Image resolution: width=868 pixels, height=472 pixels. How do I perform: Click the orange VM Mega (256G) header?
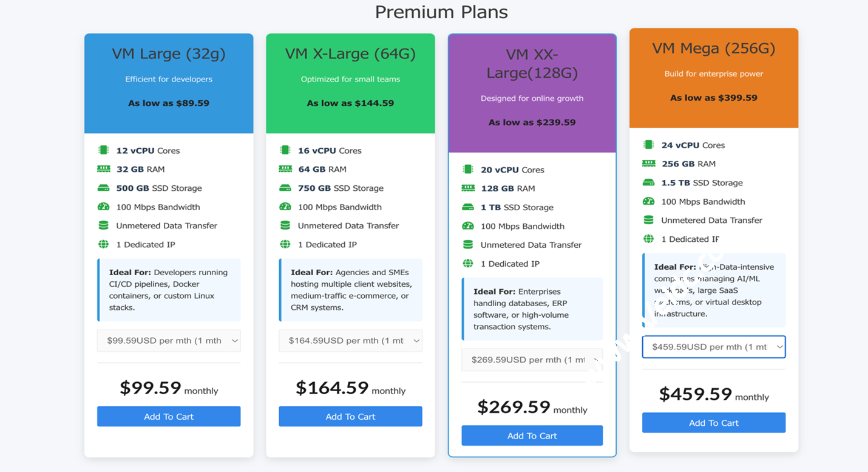pyautogui.click(x=713, y=77)
